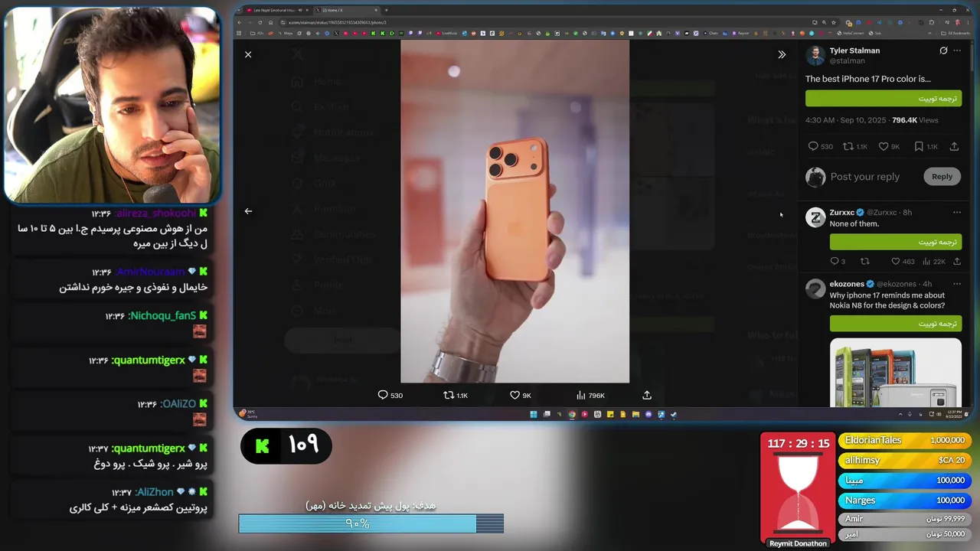
Task: Open Nokia N8 image in ekozones reply
Action: click(x=896, y=373)
